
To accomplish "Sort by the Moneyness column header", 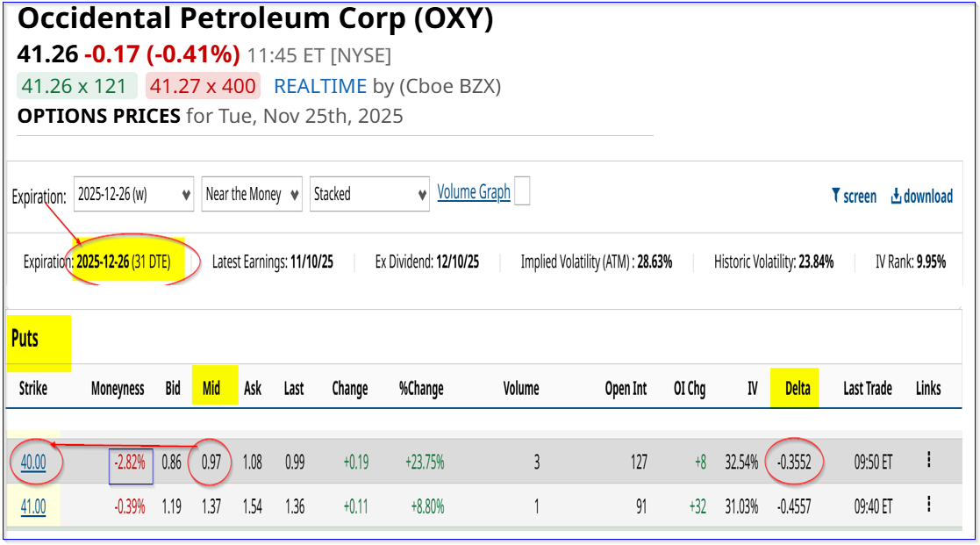I will 118,388.
